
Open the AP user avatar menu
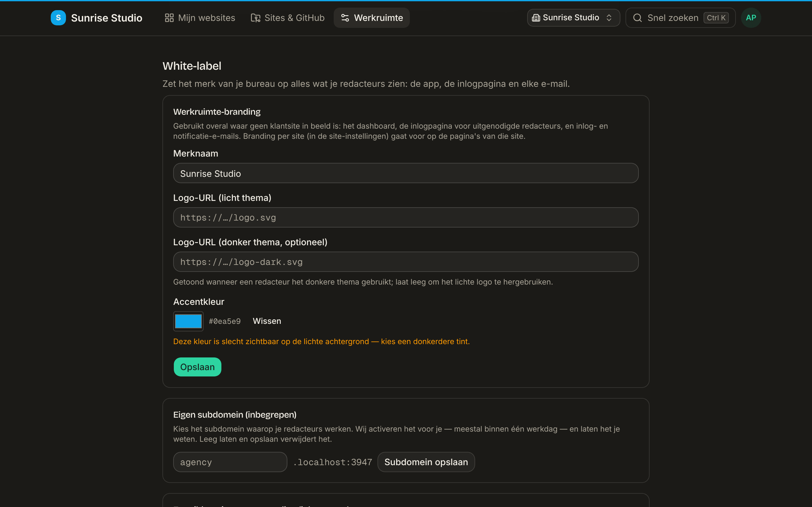pyautogui.click(x=750, y=18)
